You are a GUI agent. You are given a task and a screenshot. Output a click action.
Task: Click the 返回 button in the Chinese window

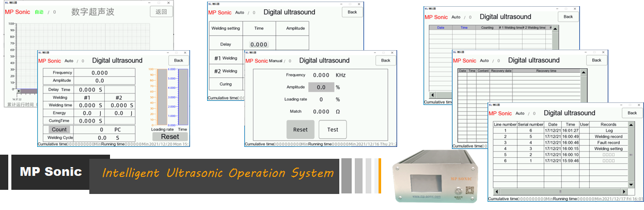pyautogui.click(x=161, y=12)
